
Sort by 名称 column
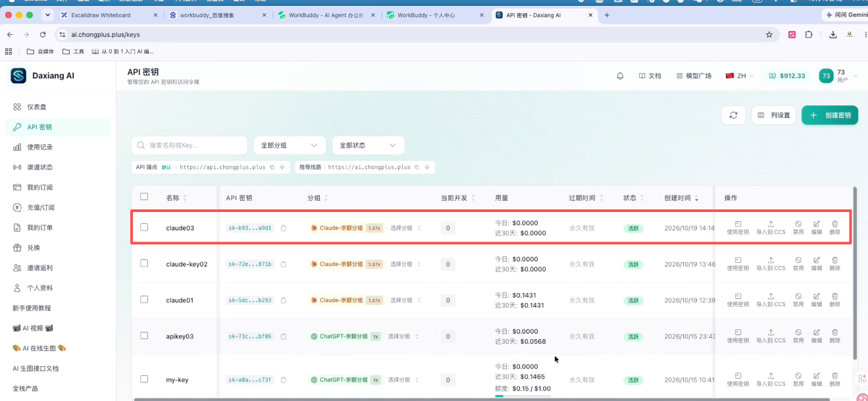pyautogui.click(x=176, y=198)
